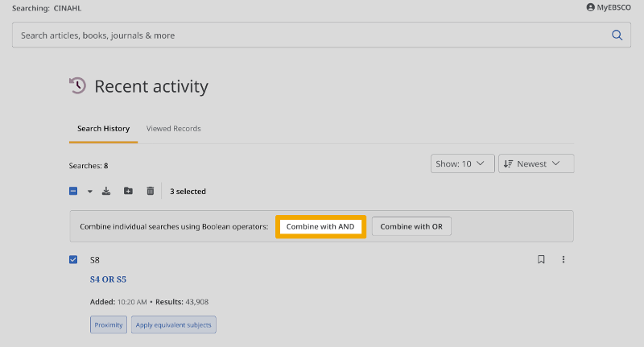The width and height of the screenshot is (644, 347).
Task: Delete selected searches with trash icon
Action: pyautogui.click(x=150, y=191)
